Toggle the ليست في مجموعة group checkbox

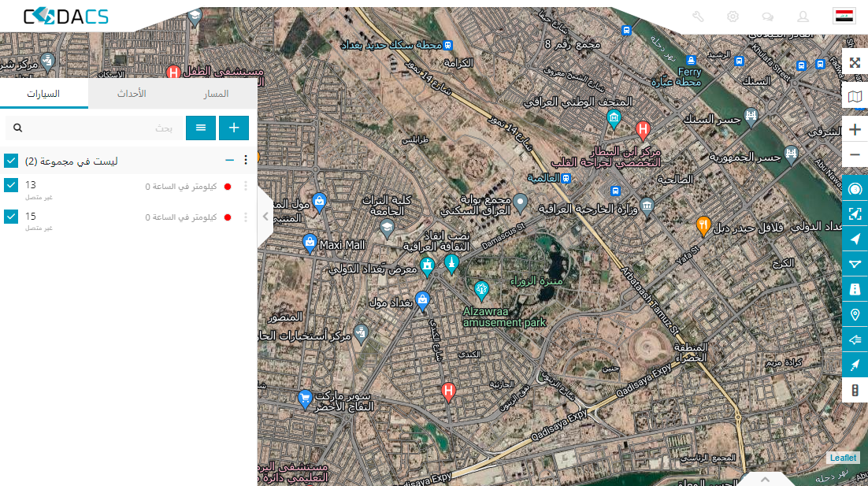click(x=11, y=161)
